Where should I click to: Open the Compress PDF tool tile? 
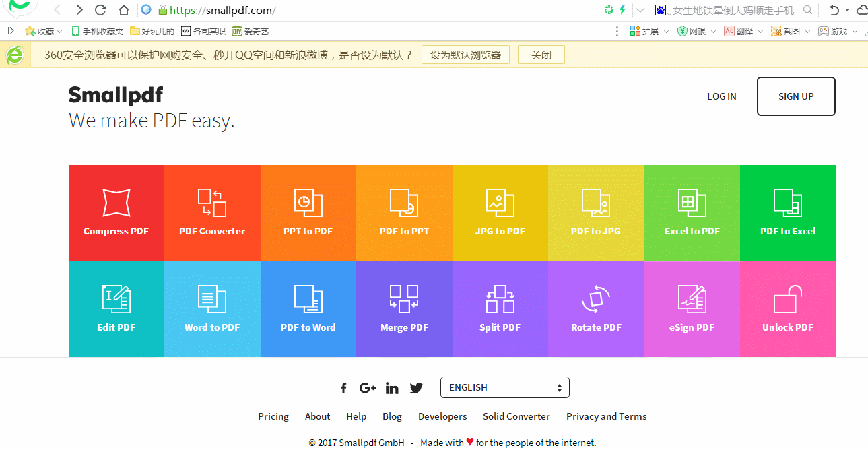[116, 213]
